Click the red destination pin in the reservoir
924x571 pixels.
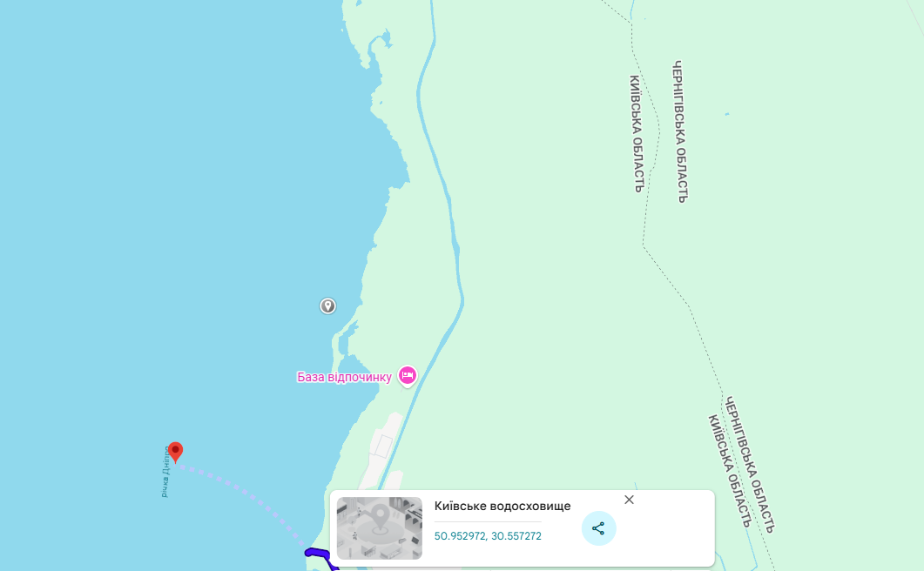pos(175,452)
